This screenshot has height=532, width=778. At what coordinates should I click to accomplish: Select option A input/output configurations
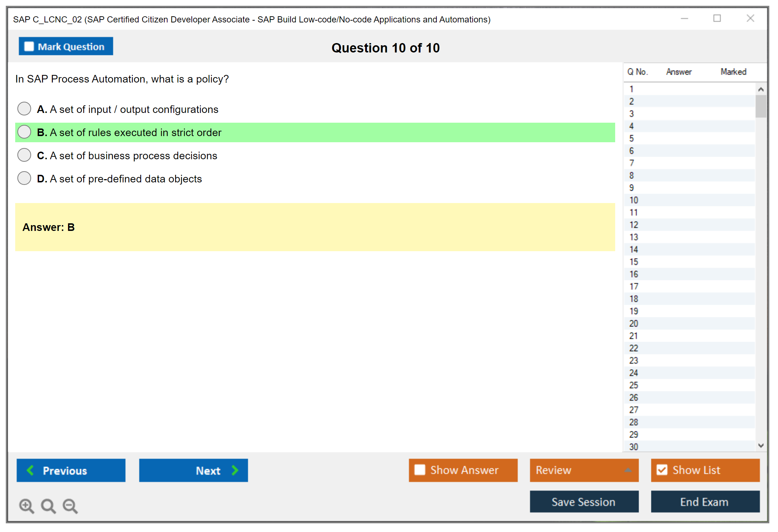pyautogui.click(x=24, y=109)
